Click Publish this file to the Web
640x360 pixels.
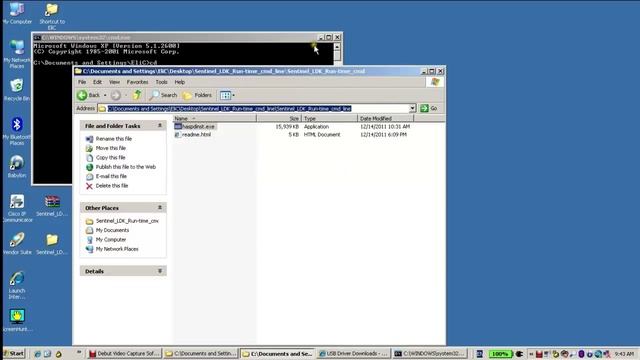pos(126,167)
